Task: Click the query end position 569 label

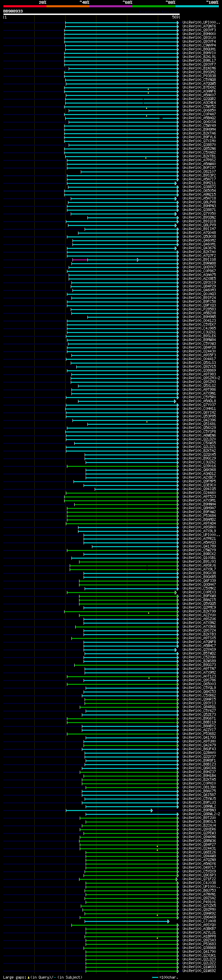Action: (175, 17)
